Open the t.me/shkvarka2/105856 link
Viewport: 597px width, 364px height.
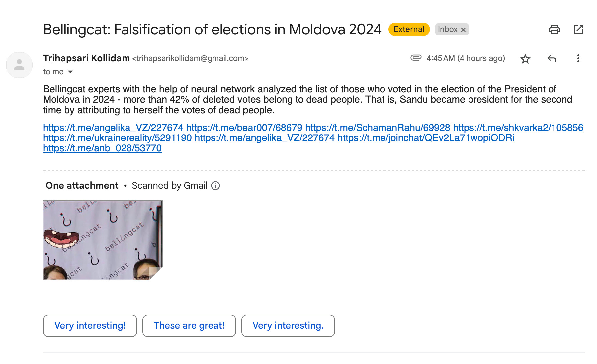pos(518,128)
